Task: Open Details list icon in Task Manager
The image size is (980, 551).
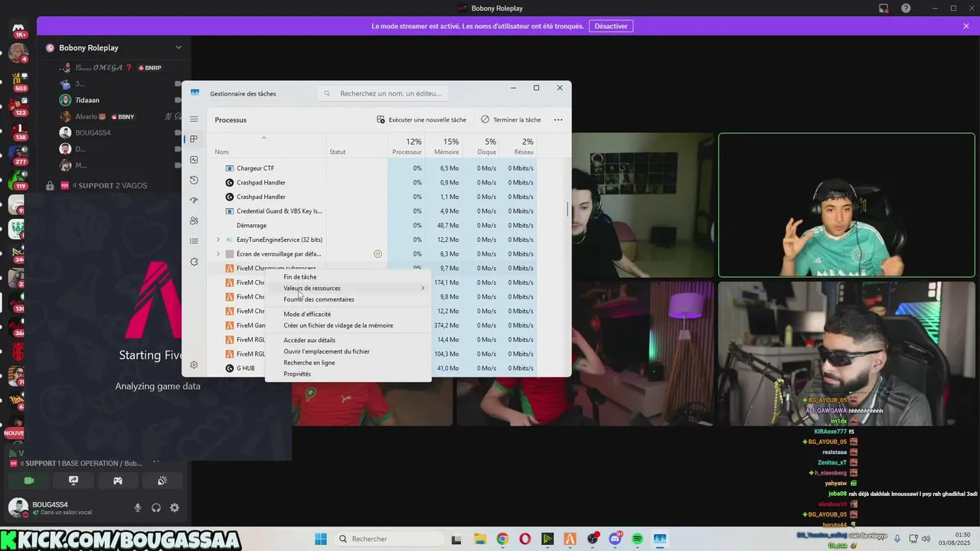Action: click(194, 241)
